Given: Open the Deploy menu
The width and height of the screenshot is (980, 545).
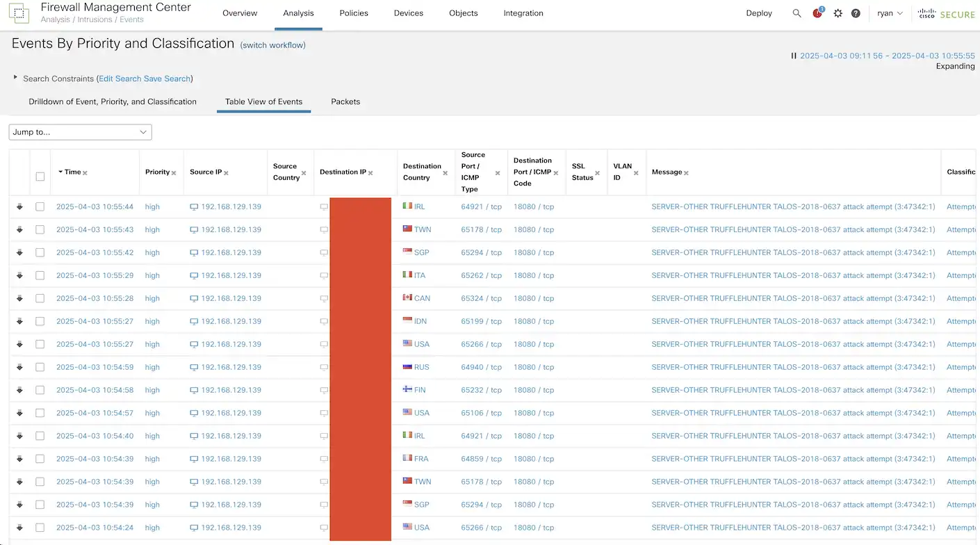Looking at the screenshot, I should click(x=758, y=13).
